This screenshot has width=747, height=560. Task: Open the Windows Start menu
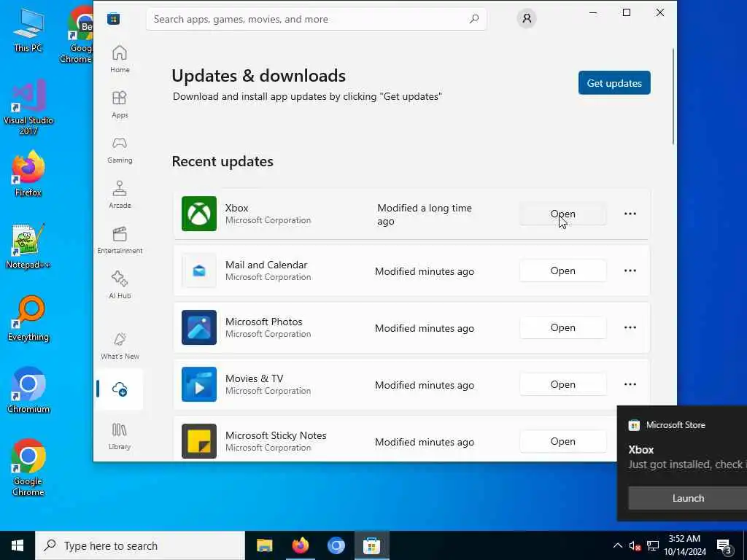point(18,545)
